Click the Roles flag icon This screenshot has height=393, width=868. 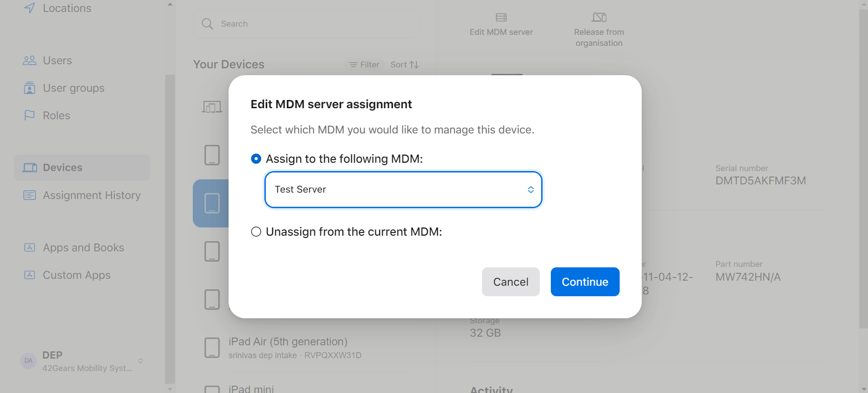click(x=29, y=116)
